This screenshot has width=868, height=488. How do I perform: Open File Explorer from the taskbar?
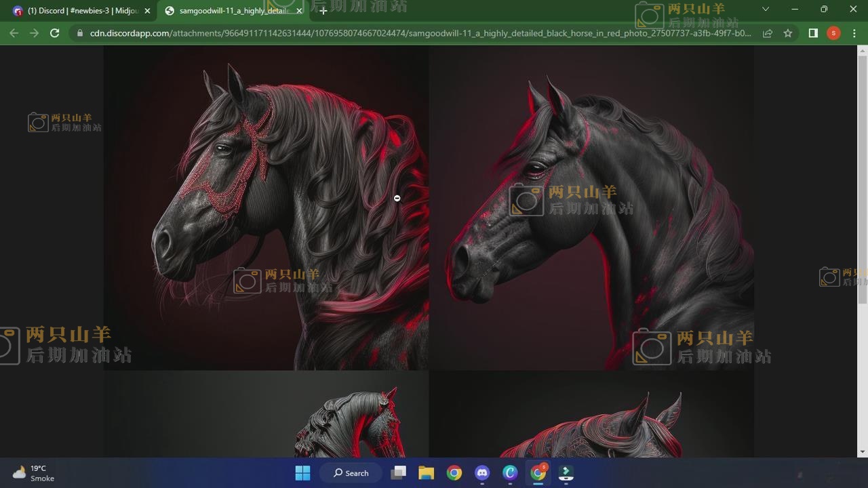click(x=426, y=473)
